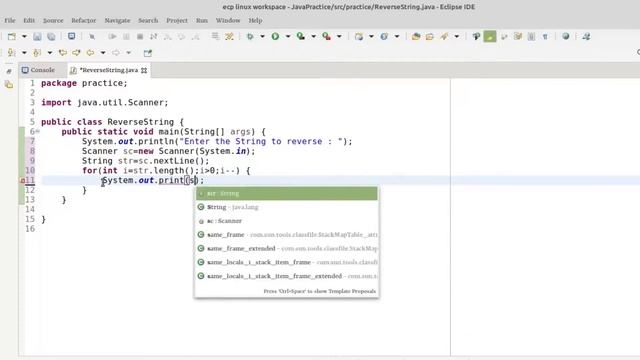
Task: Click the Open Task icon
Action: [x=430, y=37]
